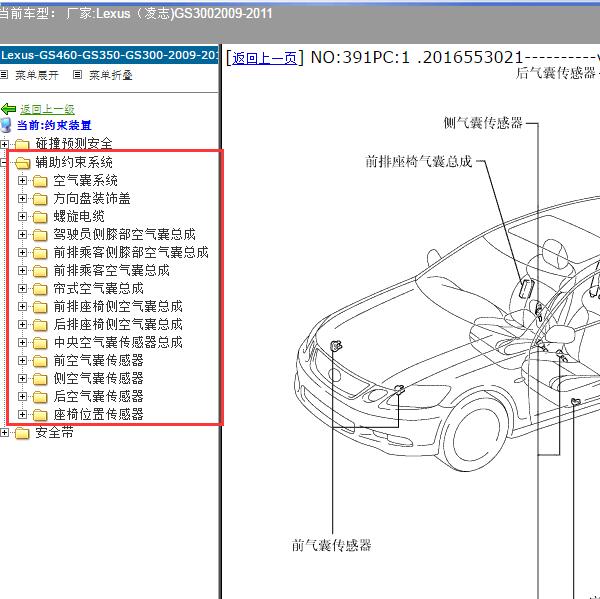This screenshot has height=599, width=600.
Task: Expand the 后排座椅侧空气囊总成 node
Action: pos(22,324)
